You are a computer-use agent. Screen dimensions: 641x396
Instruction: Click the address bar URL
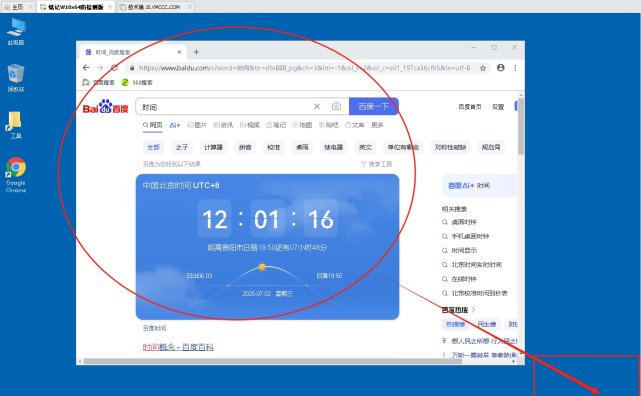point(304,68)
